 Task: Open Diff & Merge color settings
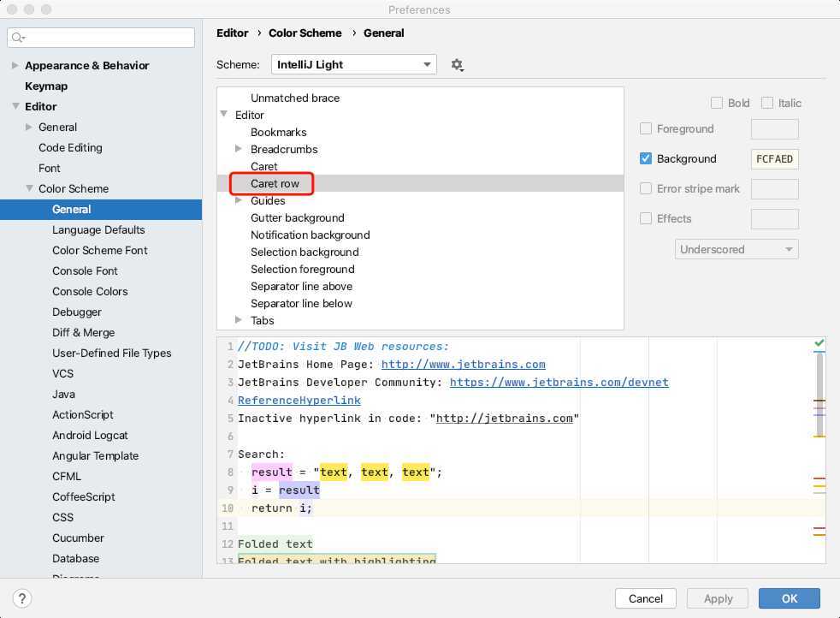[84, 332]
